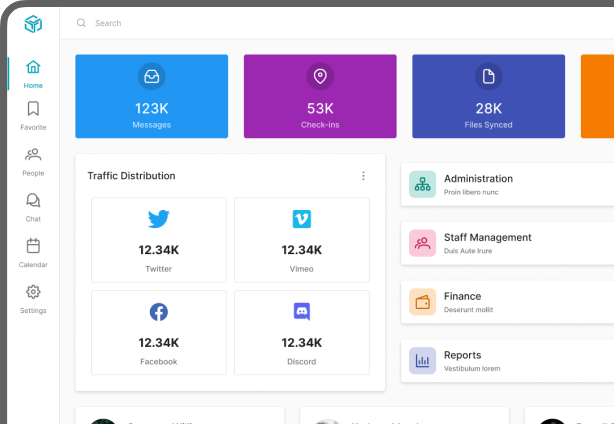
Task: Click the 'Proin libero nunc' subtitle
Action: (471, 192)
